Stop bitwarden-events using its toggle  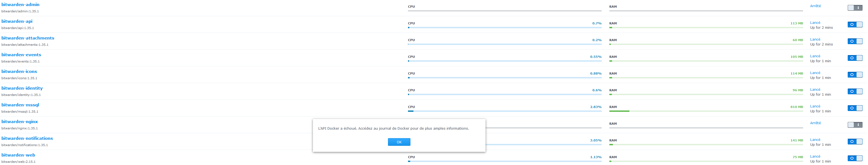855,58
